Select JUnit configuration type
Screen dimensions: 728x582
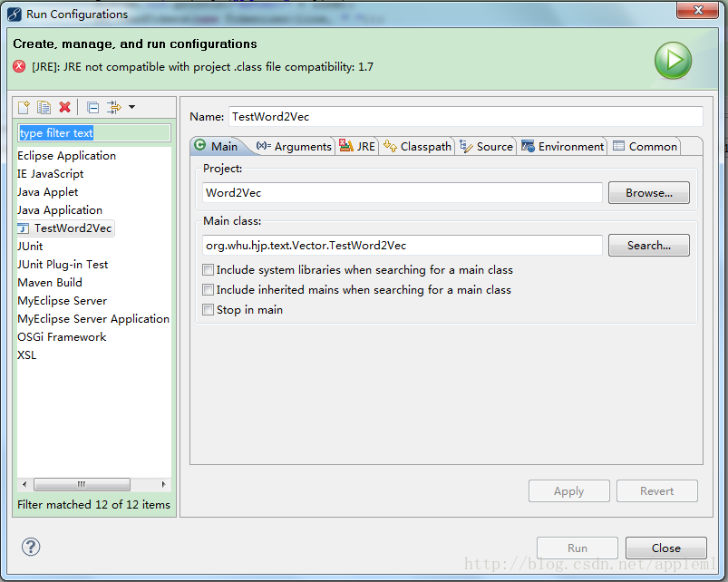click(30, 246)
